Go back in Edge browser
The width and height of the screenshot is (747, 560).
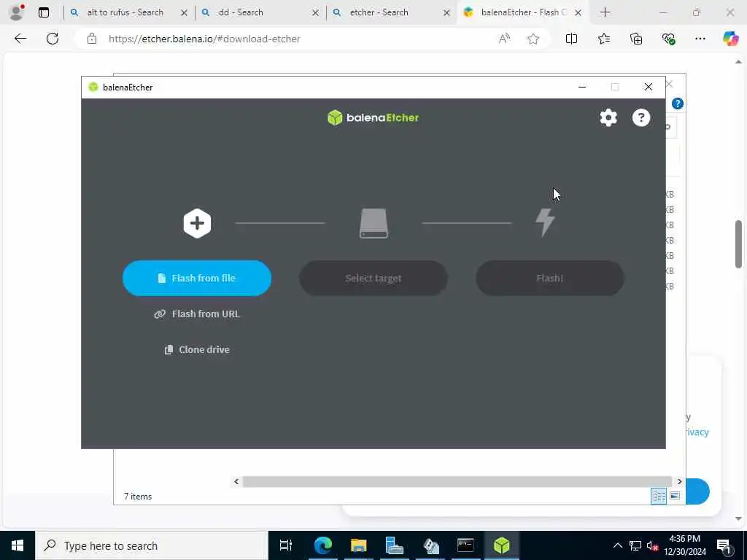(20, 39)
